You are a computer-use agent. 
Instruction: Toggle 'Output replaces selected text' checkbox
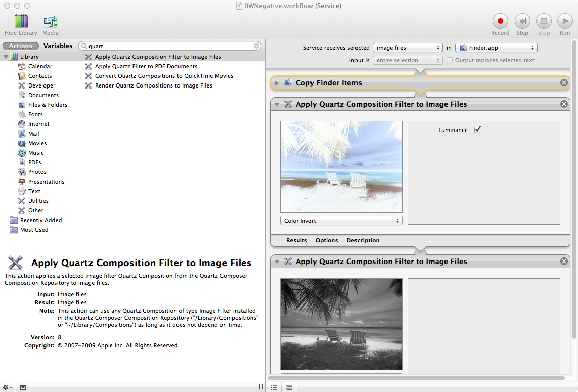450,60
